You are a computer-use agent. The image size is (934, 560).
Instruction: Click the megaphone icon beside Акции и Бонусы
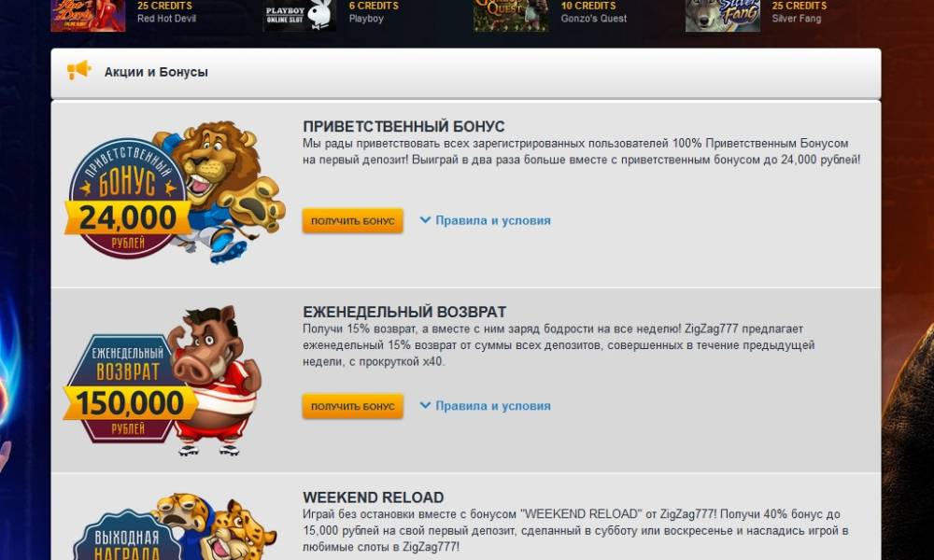click(78, 70)
